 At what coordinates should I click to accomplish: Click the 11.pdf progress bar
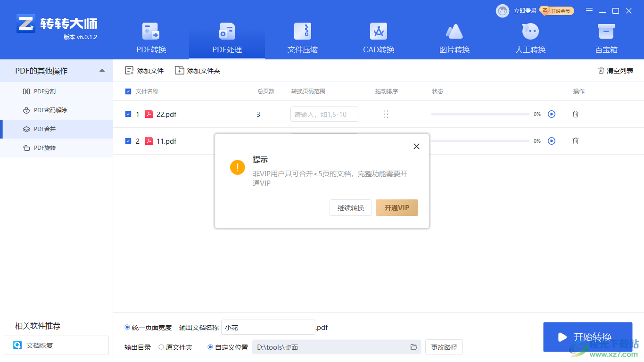[480, 141]
